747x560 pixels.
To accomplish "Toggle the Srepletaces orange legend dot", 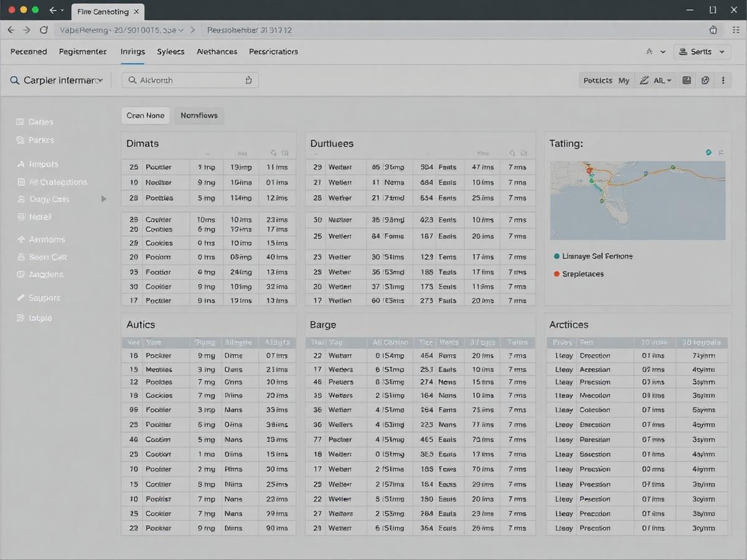I will click(557, 274).
